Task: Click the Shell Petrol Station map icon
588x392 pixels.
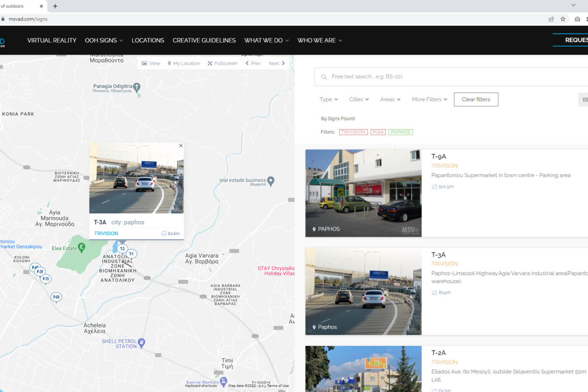Action: tap(142, 342)
